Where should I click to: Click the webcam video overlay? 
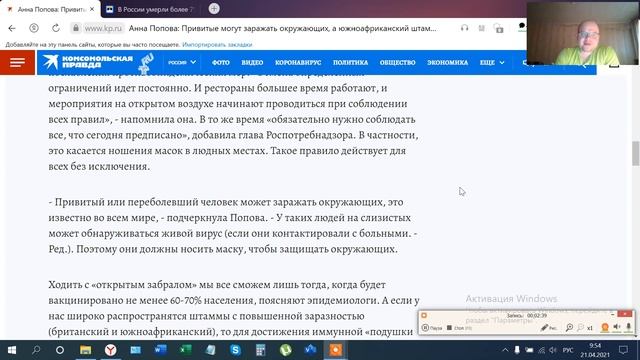click(583, 33)
